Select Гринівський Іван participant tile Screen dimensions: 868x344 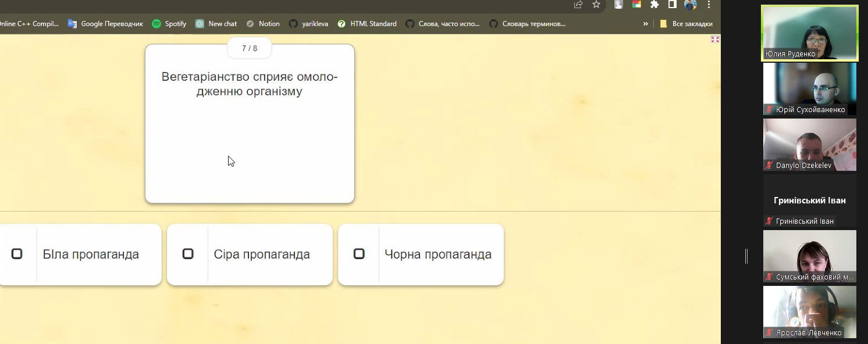[x=810, y=200]
